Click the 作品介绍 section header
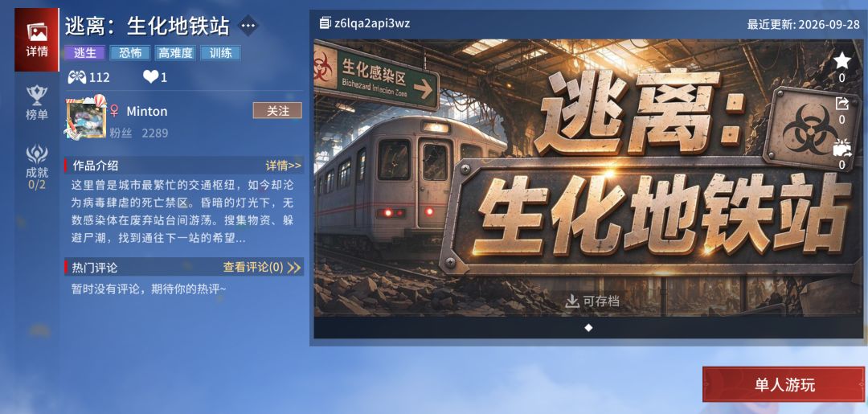Image resolution: width=868 pixels, height=414 pixels. pos(95,166)
